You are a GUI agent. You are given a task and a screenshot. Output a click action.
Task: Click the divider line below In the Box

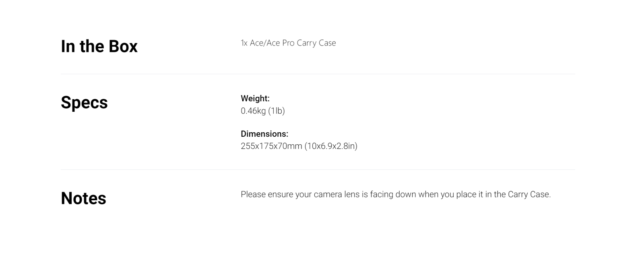point(318,74)
